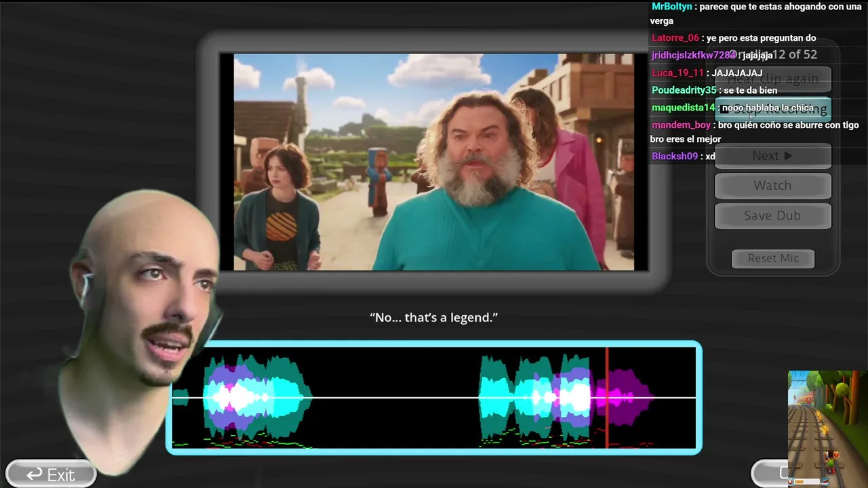Click the Subway Surfers gameplay thumbnail

(x=827, y=428)
